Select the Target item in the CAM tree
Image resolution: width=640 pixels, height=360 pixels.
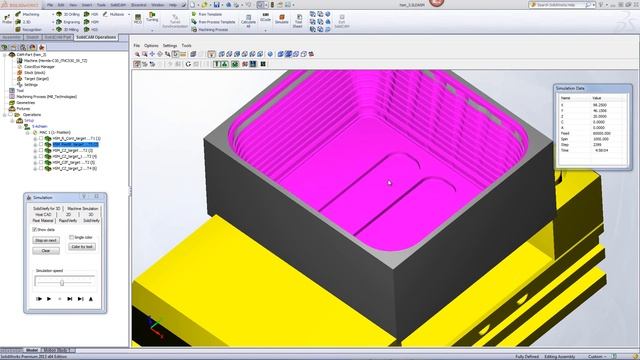(36, 79)
